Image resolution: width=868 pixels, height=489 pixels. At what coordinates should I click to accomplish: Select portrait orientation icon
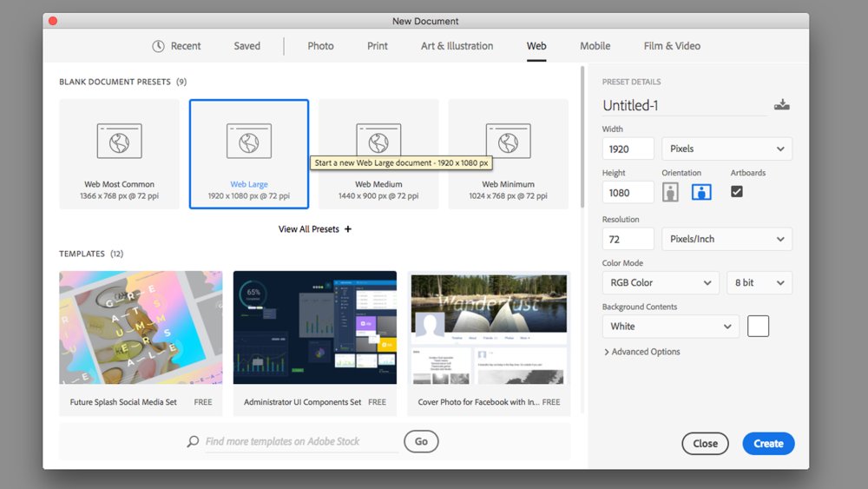(670, 192)
